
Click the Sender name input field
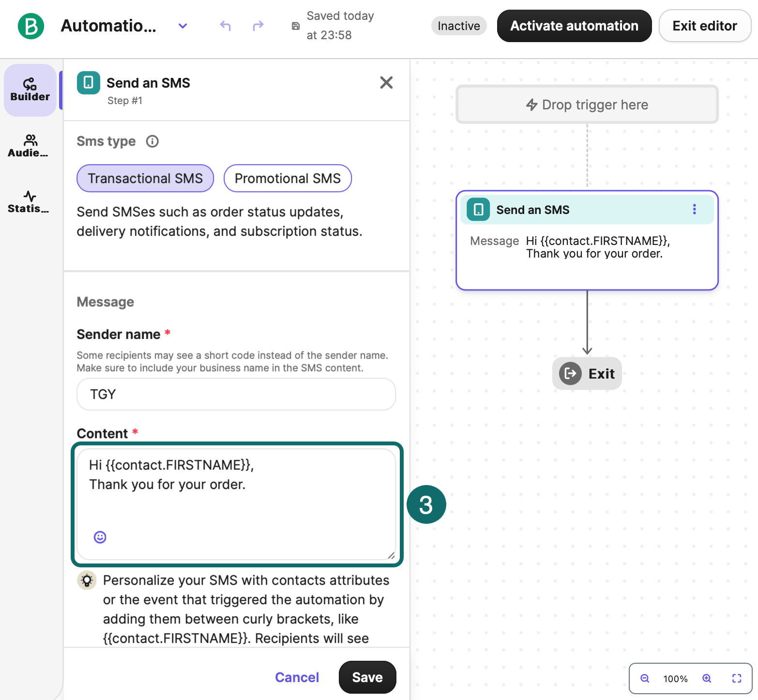pos(236,394)
